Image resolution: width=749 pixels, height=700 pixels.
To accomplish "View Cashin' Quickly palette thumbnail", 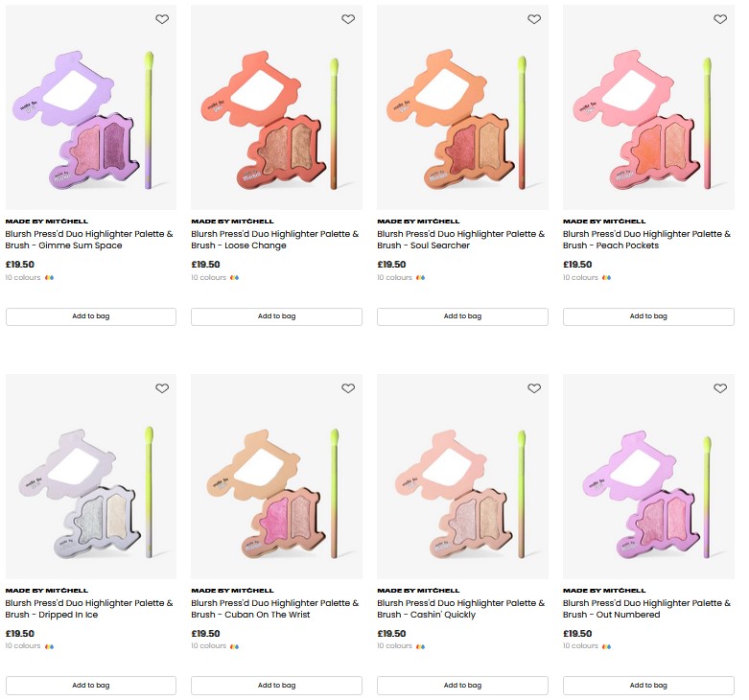I will [462, 477].
